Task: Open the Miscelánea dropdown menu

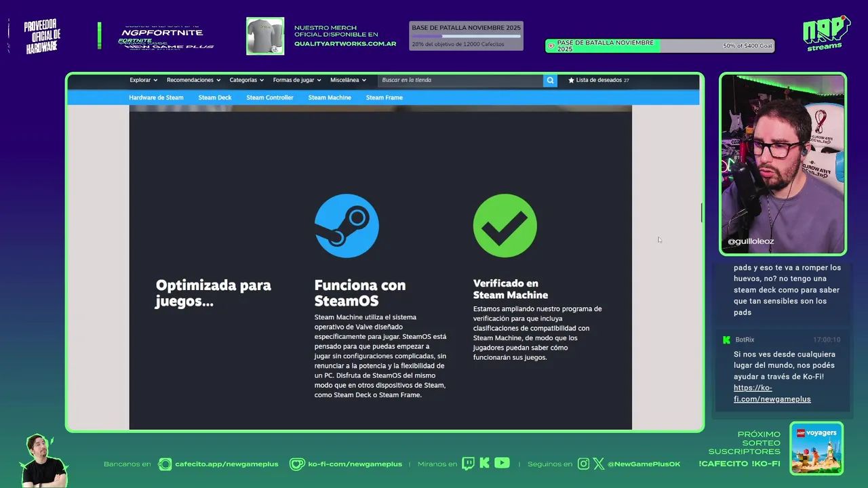Action: point(349,80)
